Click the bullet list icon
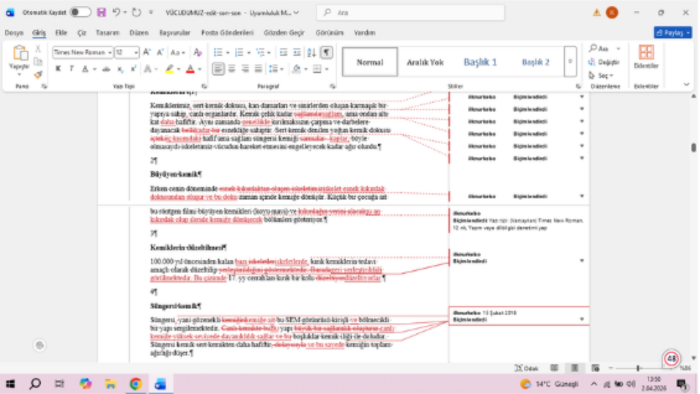 click(x=218, y=53)
